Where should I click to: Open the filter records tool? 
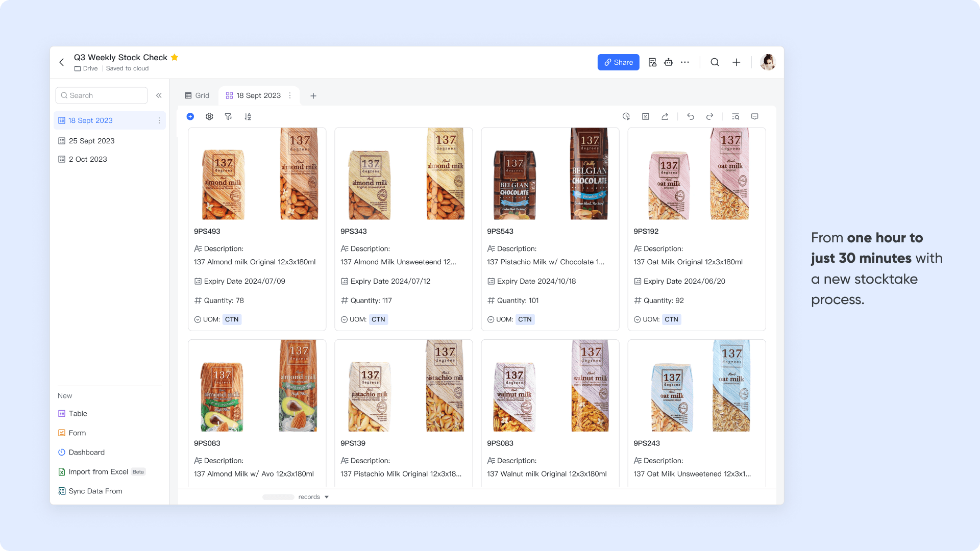click(228, 116)
